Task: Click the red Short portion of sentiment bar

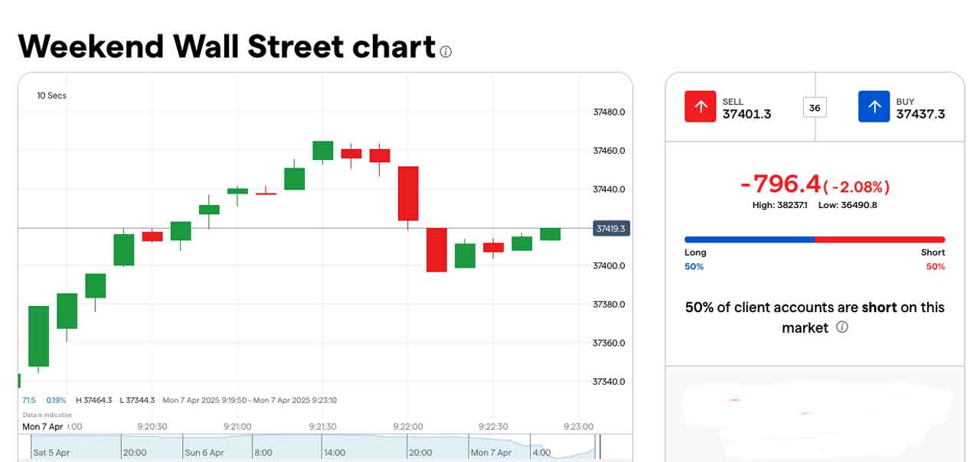Action: click(x=880, y=239)
